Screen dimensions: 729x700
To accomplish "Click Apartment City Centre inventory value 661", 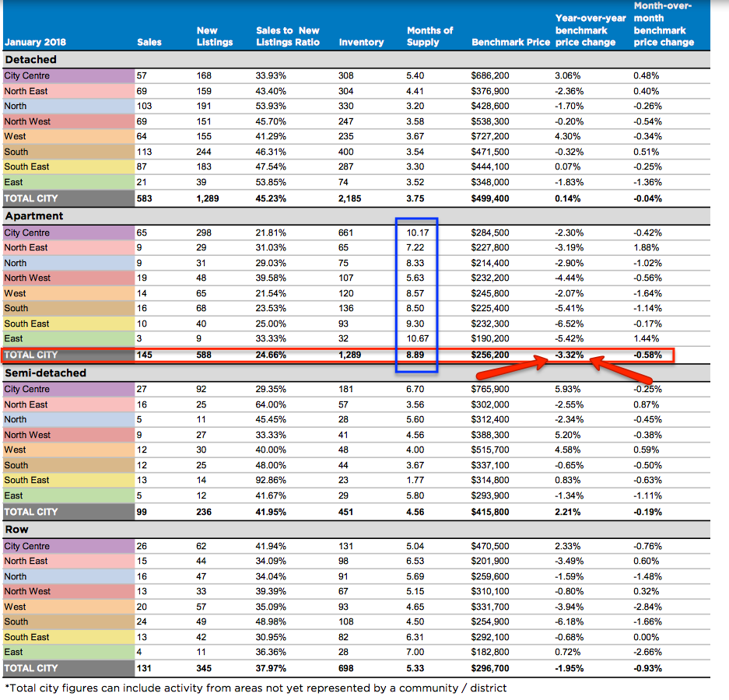I will (346, 233).
